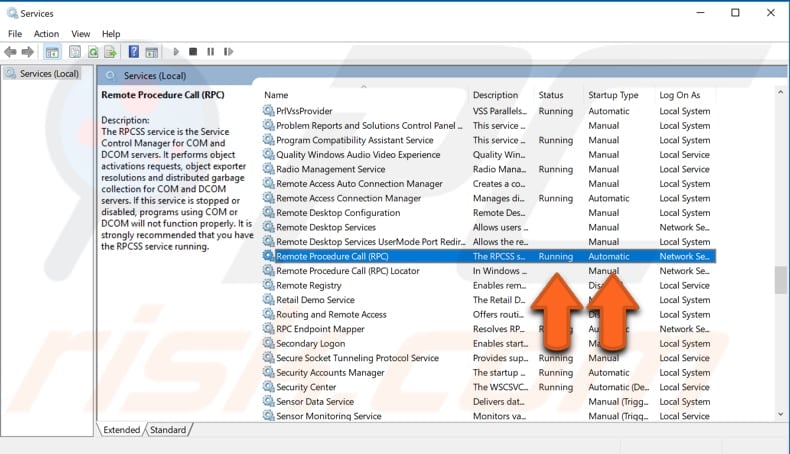Viewport: 790px width, 454px height.
Task: Select Services (Local) in the console tree
Action: [49, 74]
